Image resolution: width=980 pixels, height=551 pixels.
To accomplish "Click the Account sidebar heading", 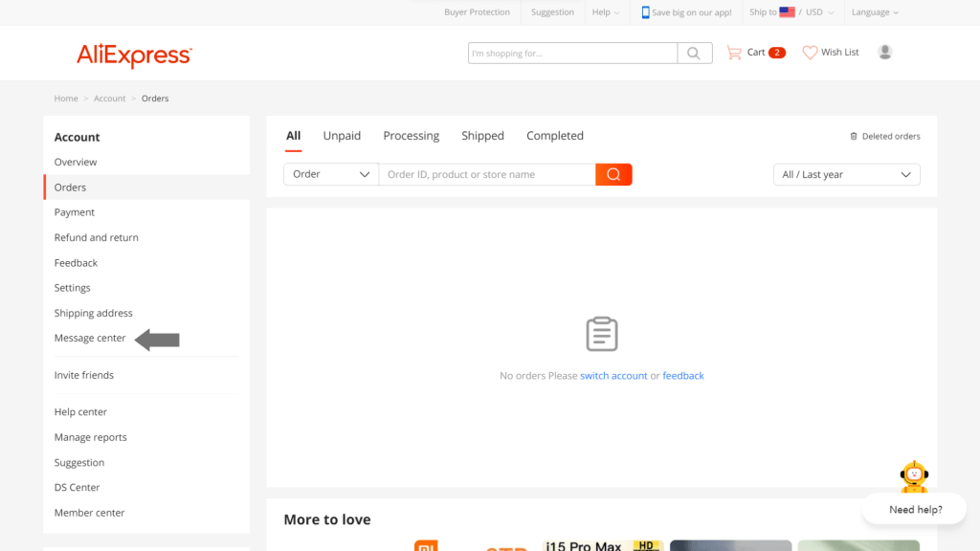I will pyautogui.click(x=77, y=137).
